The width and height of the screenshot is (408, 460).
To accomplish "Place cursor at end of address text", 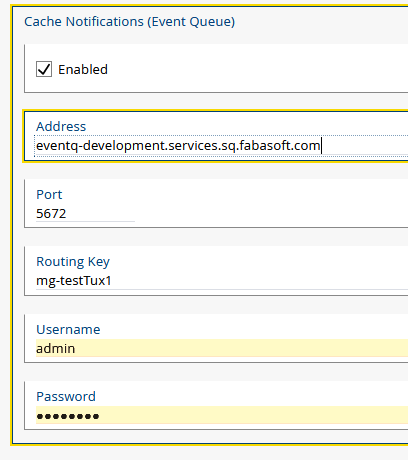I will pos(321,146).
